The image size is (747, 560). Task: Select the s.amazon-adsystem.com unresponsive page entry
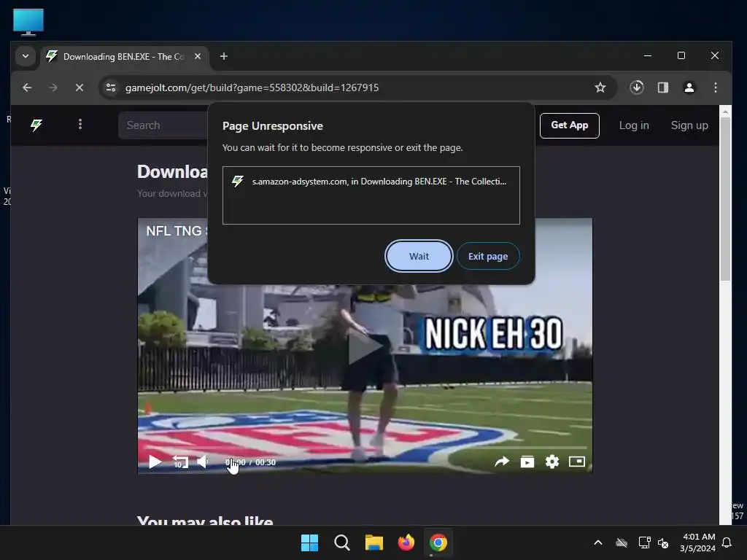pyautogui.click(x=371, y=182)
